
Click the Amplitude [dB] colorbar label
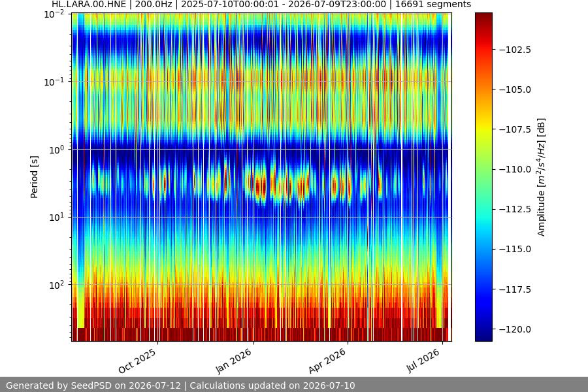[x=541, y=177]
